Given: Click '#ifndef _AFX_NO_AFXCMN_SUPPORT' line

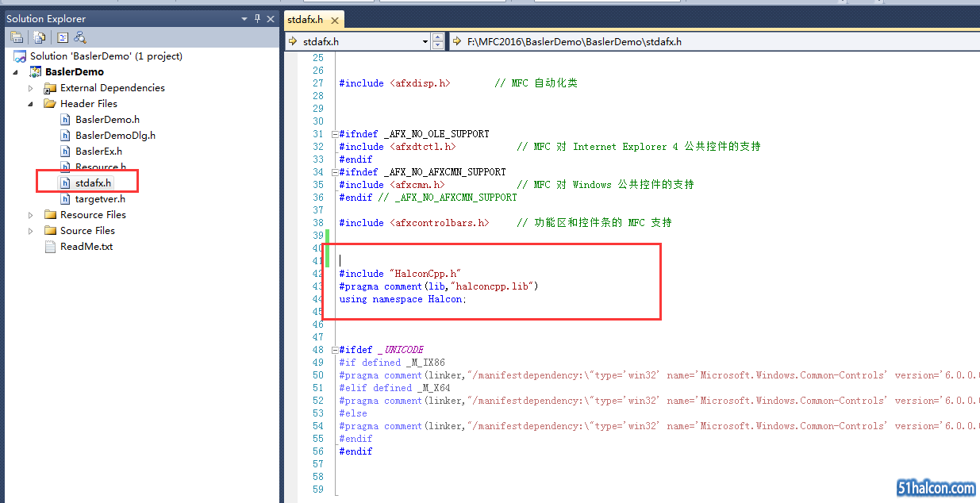Looking at the screenshot, I should [x=423, y=172].
